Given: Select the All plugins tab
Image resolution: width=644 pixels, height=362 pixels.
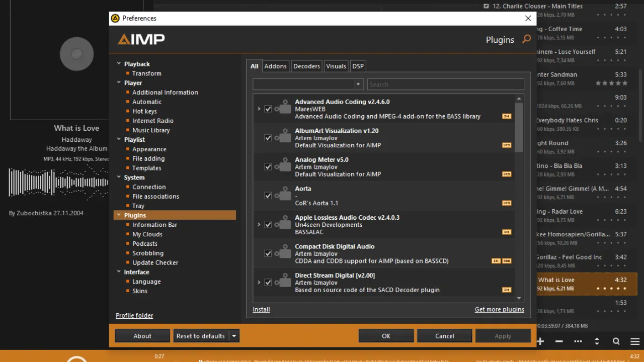Looking at the screenshot, I should [254, 66].
